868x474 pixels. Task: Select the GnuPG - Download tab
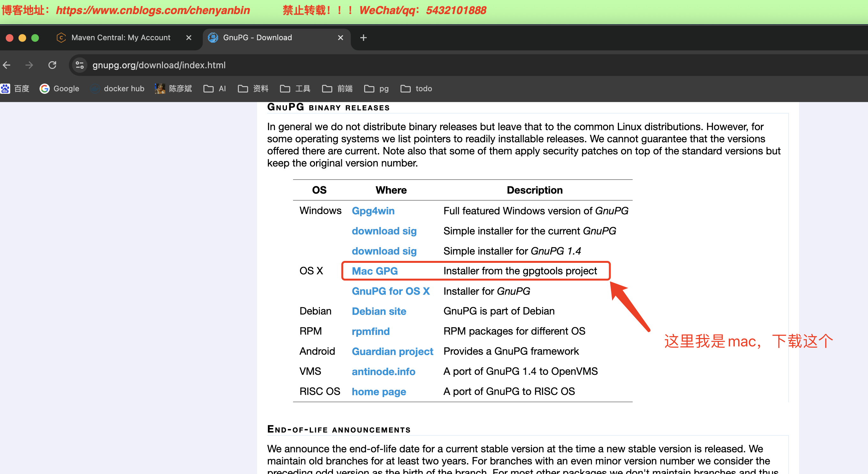[x=257, y=38]
